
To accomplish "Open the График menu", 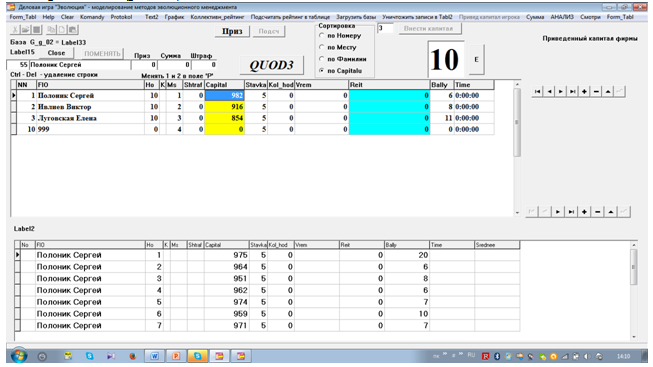I will [x=174, y=17].
